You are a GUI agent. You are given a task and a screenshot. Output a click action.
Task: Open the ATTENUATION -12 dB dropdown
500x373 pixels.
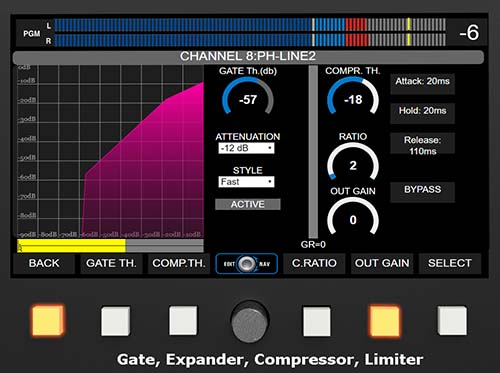point(246,148)
